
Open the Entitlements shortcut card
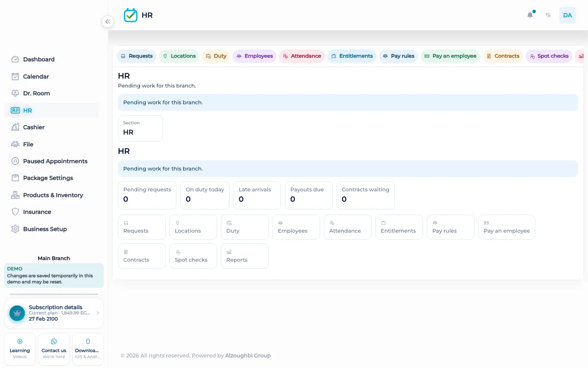click(x=399, y=227)
